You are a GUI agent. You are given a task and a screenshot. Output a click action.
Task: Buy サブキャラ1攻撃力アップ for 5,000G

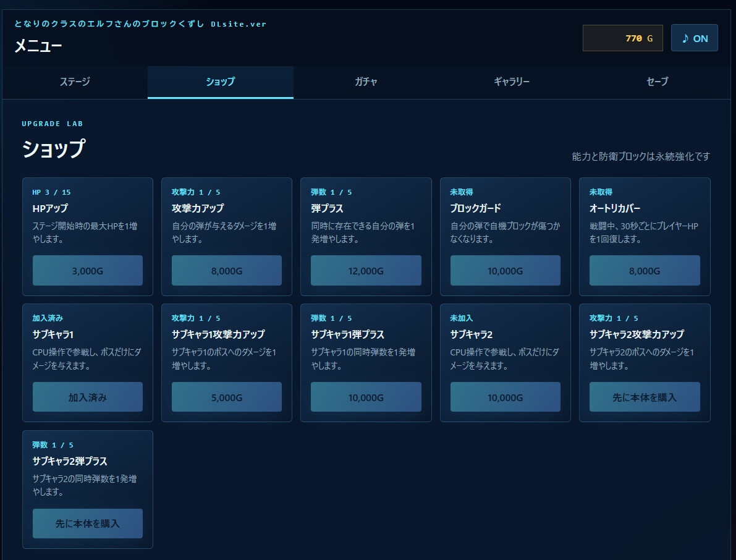pos(227,397)
